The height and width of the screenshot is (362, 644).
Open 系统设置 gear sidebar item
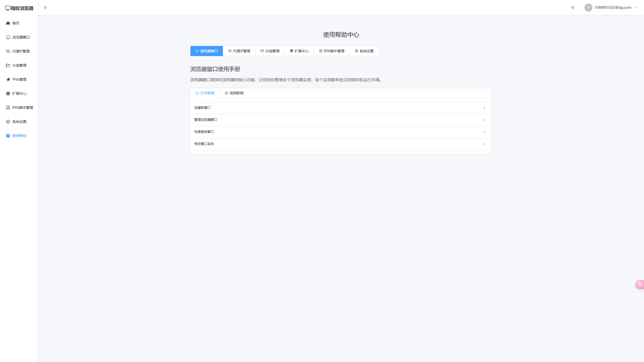[x=17, y=122]
